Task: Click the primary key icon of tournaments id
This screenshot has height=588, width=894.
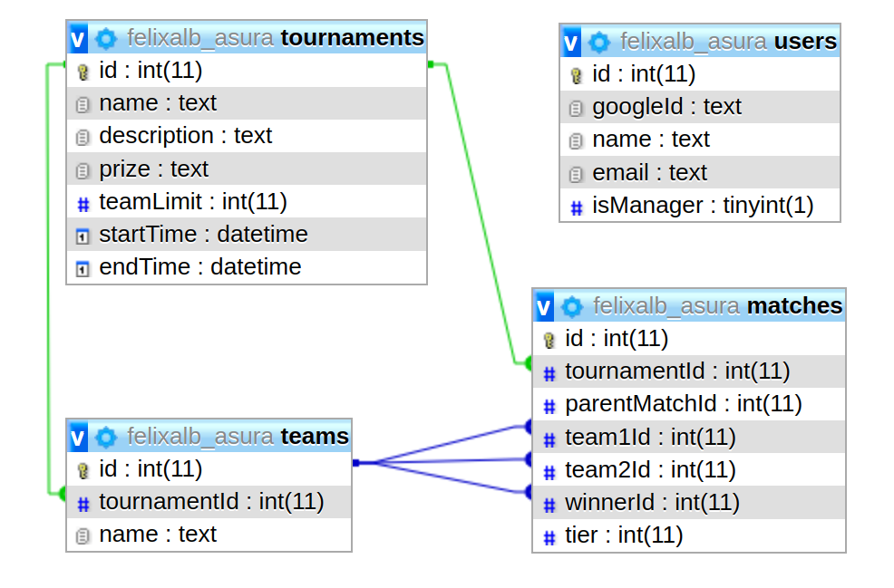Action: [83, 72]
